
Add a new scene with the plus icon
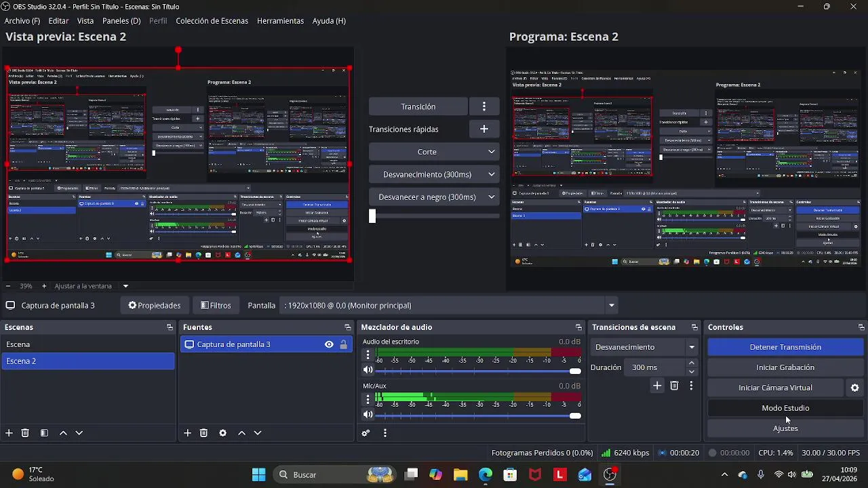point(9,433)
